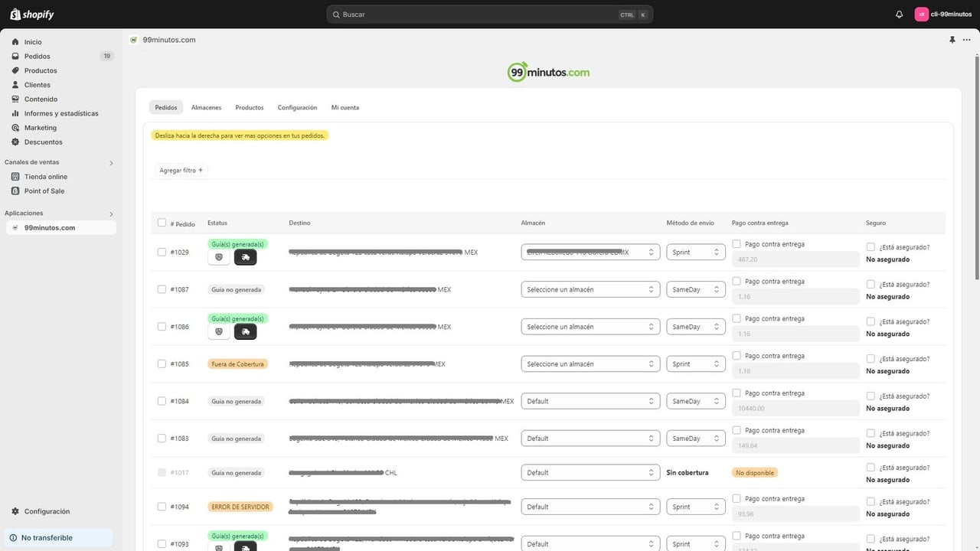This screenshot has width=980, height=551.
Task: Select the checkbox for order #1087
Action: coord(162,289)
